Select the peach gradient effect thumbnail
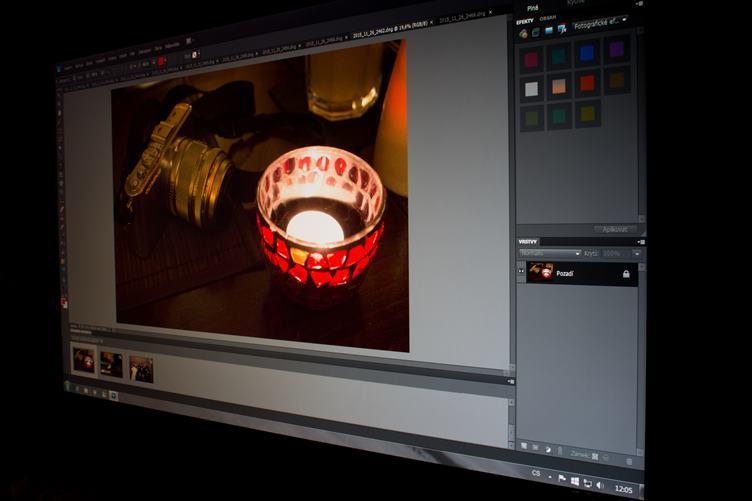752x501 pixels. (x=559, y=86)
